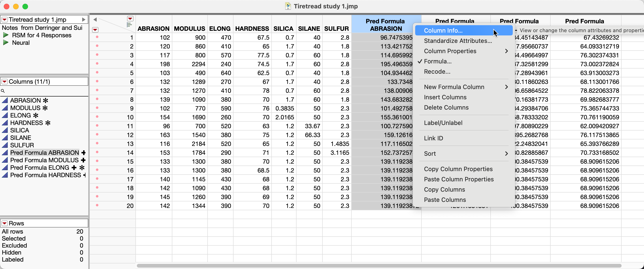
Task: Click the formula plus icon beside Pred Formula MODULUS
Action: point(84,160)
